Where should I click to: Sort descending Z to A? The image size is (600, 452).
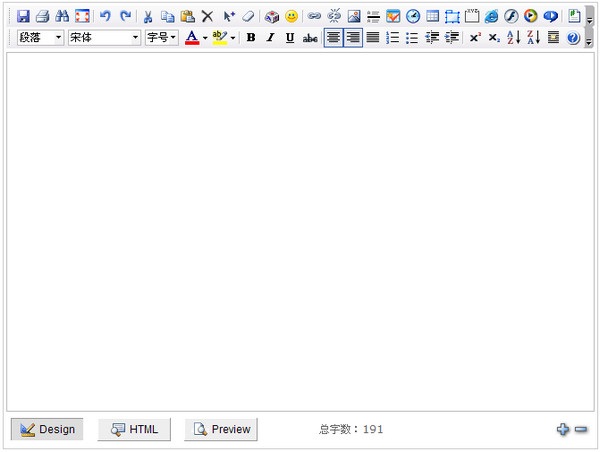click(533, 38)
